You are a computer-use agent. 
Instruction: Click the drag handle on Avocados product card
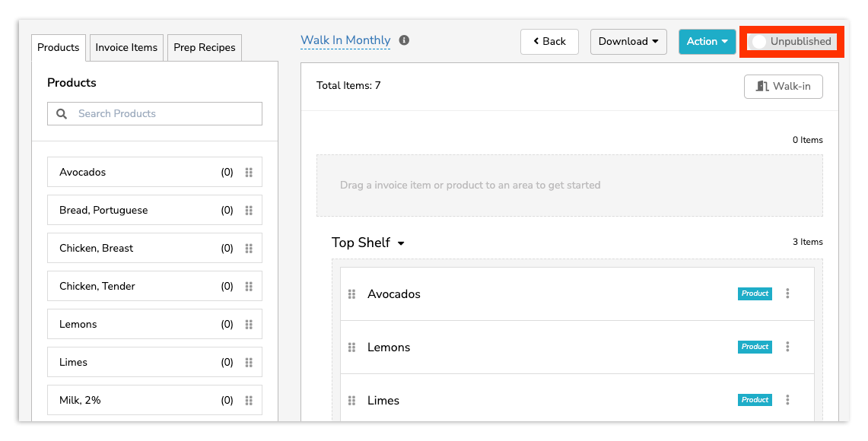(249, 173)
